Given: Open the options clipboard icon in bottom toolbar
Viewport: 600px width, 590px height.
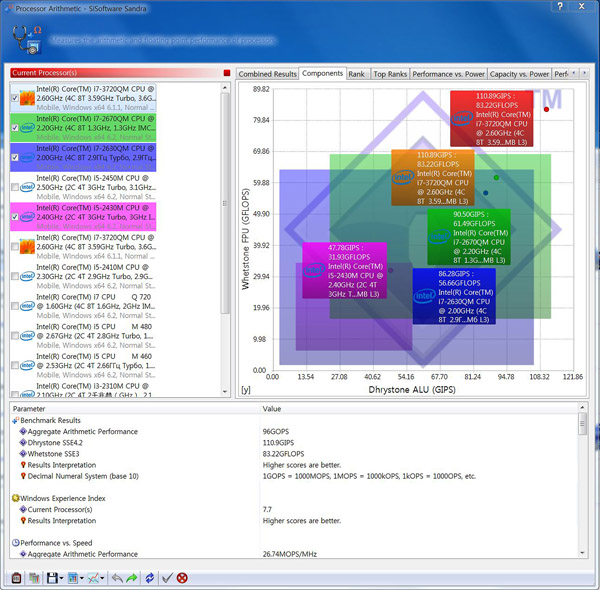Looking at the screenshot, I should click(x=16, y=578).
